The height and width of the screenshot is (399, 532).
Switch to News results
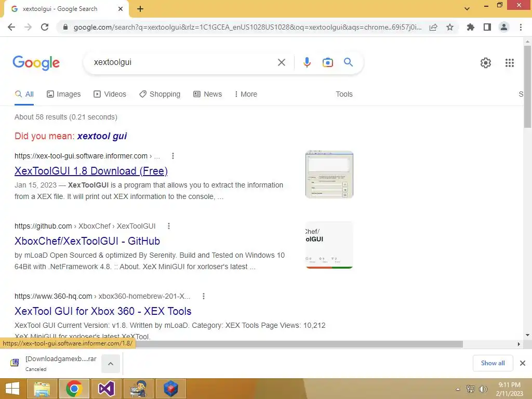tap(208, 94)
